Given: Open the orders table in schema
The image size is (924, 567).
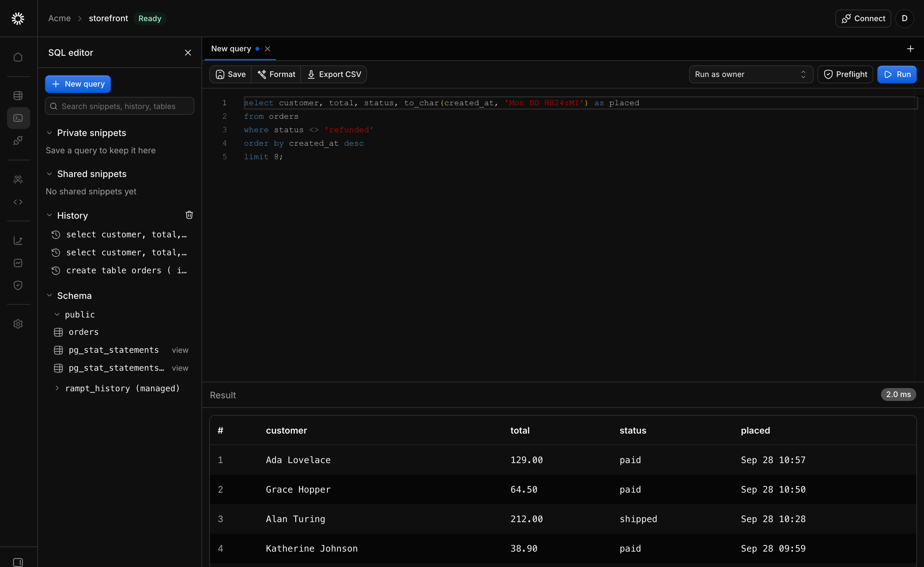Looking at the screenshot, I should click(x=83, y=332).
